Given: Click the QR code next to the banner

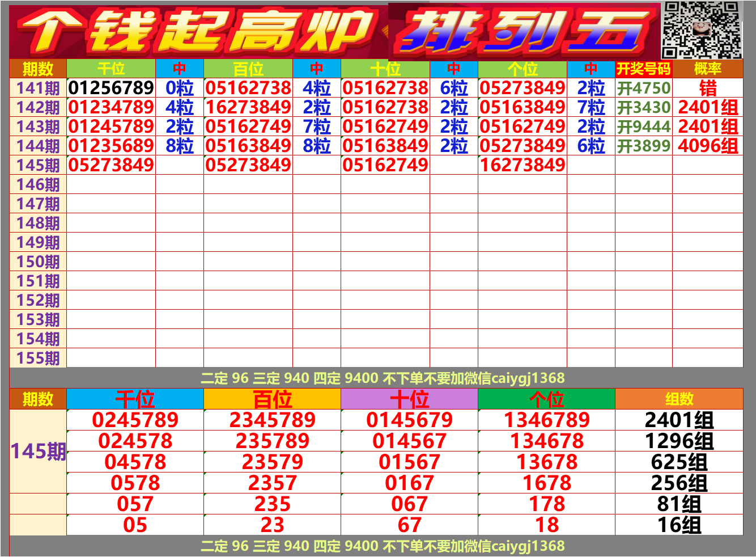Looking at the screenshot, I should pos(702,30).
